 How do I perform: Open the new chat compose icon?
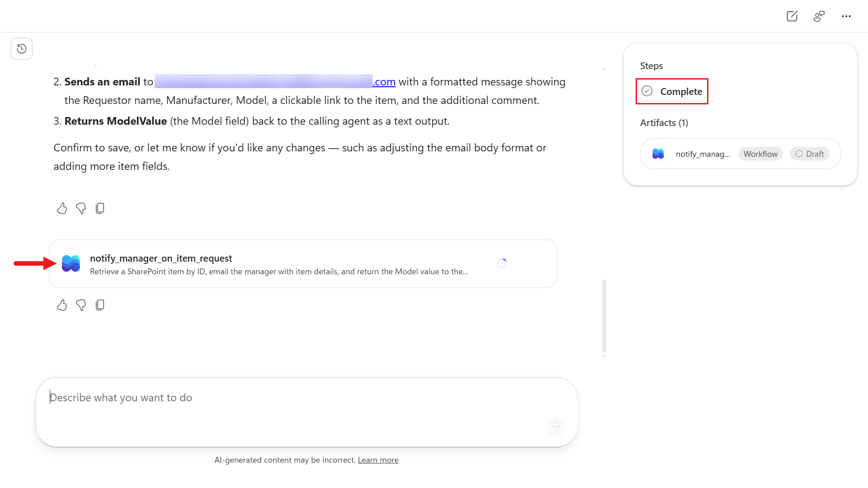[792, 16]
